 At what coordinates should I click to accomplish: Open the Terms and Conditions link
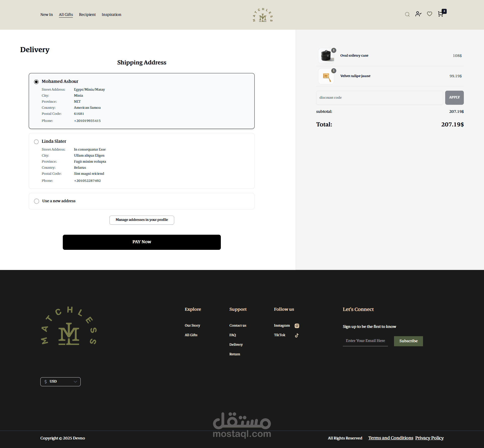click(x=390, y=438)
